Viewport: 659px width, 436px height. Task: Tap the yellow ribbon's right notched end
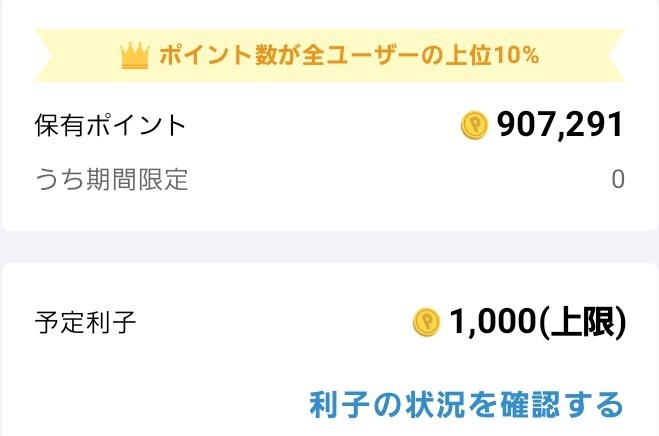coord(610,55)
